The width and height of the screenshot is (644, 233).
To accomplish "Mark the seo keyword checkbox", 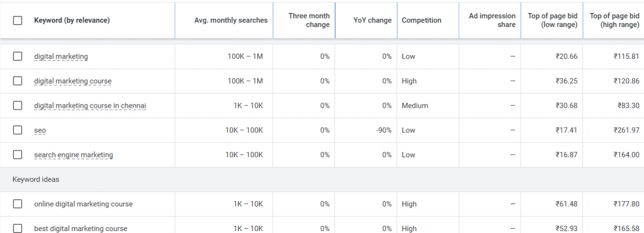I will tap(17, 130).
